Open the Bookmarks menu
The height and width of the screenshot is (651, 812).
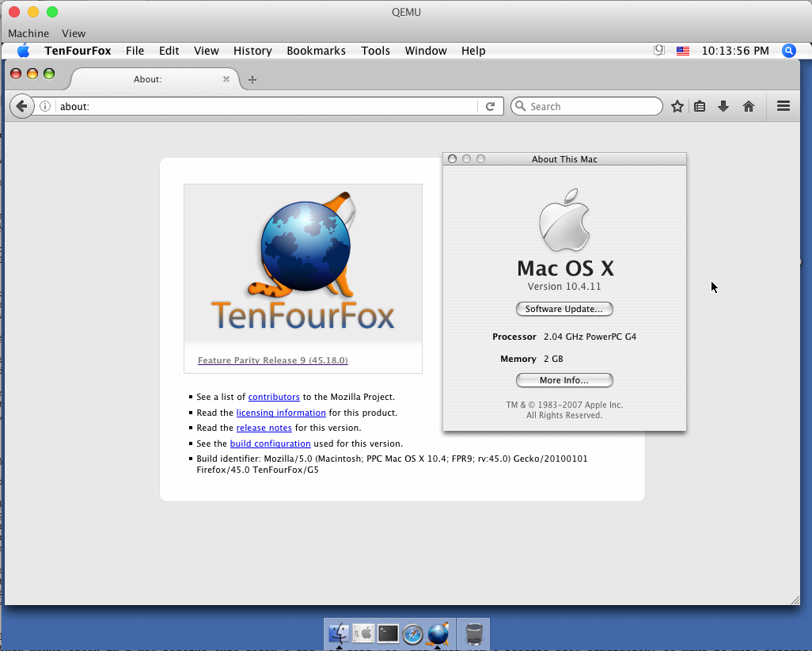point(316,51)
